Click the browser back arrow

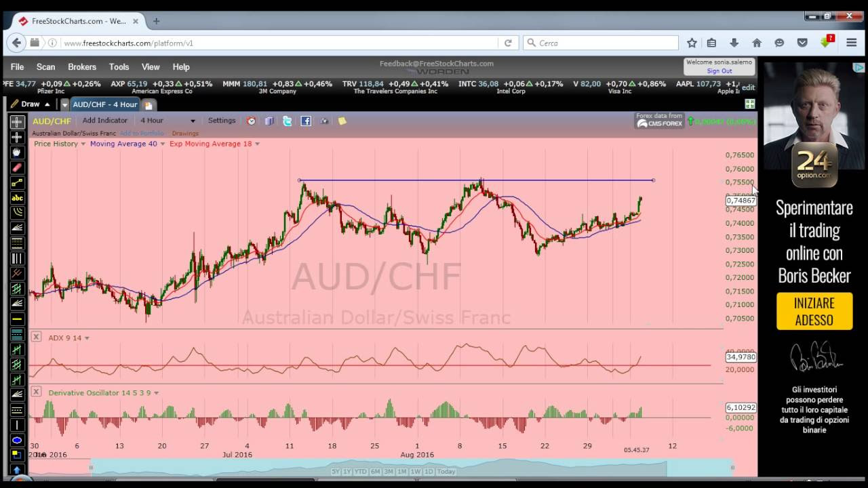click(16, 43)
